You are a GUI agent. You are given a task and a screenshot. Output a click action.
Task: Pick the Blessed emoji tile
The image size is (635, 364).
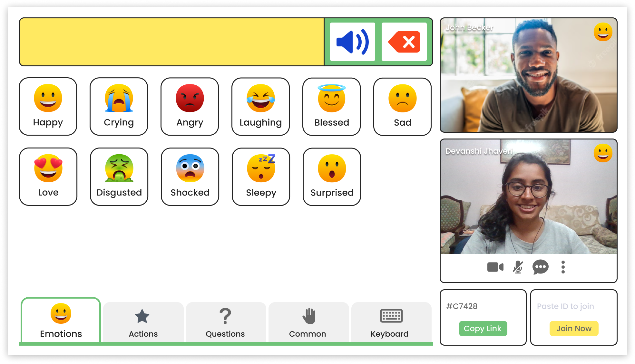pos(332,107)
